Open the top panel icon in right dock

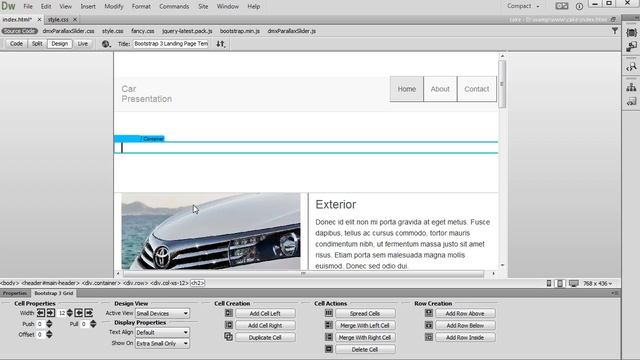pos(631,33)
